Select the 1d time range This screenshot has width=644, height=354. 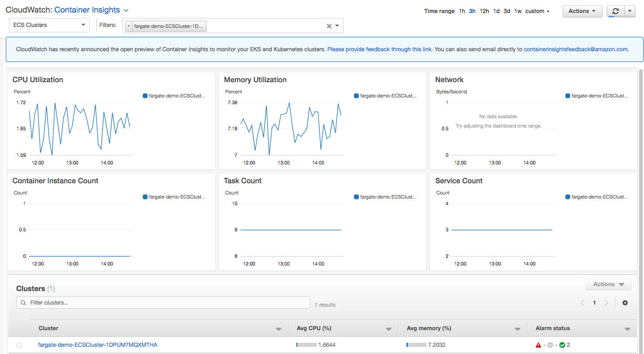[x=496, y=11]
